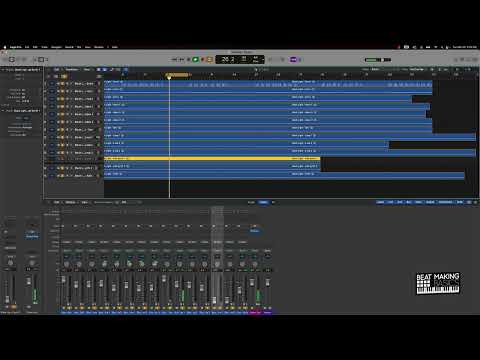Open the Apple menu
This screenshot has height=360, width=480.
click(x=5, y=47)
